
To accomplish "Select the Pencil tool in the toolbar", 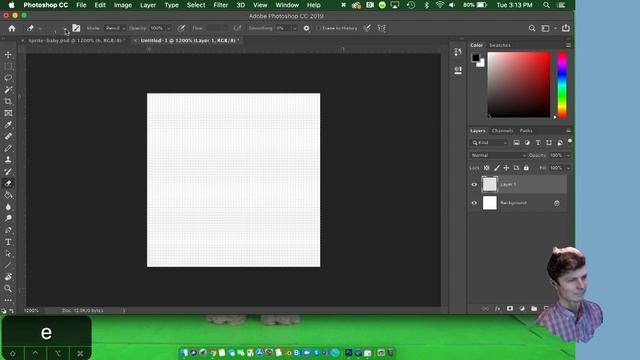I will [8, 148].
